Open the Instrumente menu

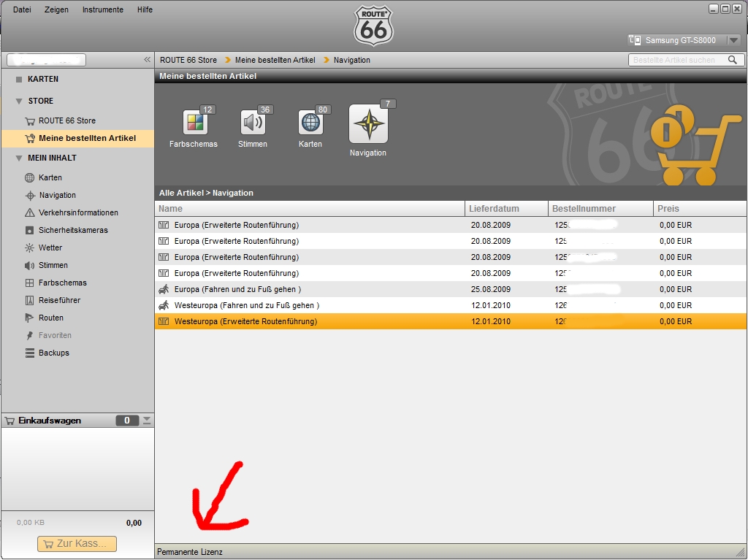(102, 9)
